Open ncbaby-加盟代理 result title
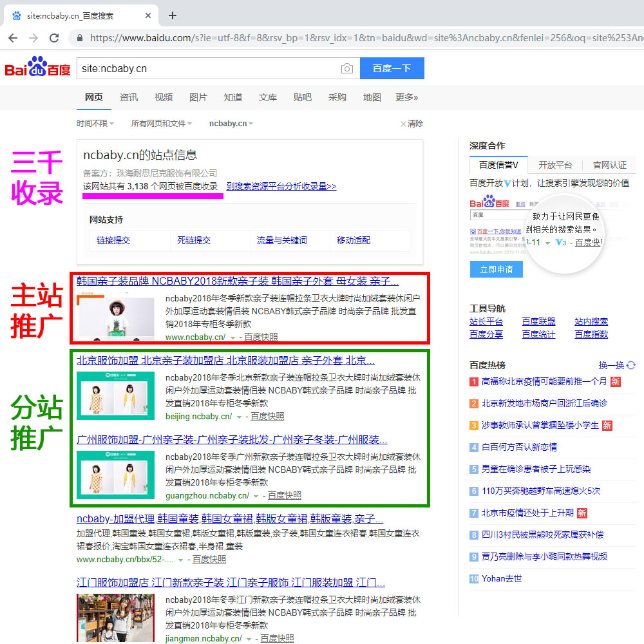 click(x=230, y=518)
